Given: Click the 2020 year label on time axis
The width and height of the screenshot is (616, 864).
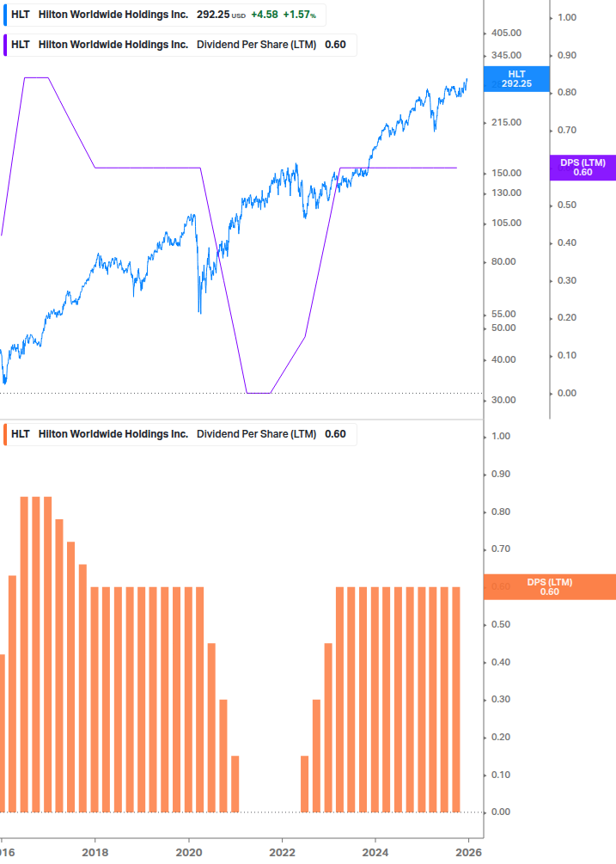Looking at the screenshot, I should pos(189,853).
